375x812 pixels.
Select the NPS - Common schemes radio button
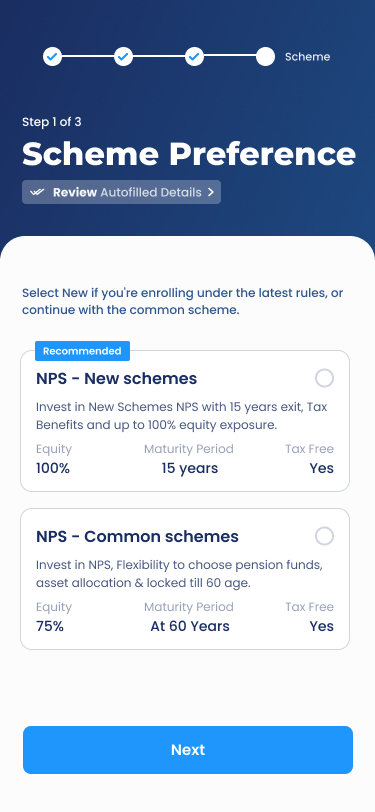[x=324, y=536]
